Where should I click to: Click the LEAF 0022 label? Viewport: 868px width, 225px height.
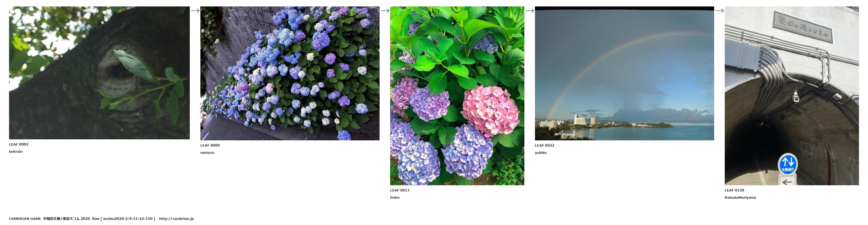tap(545, 145)
